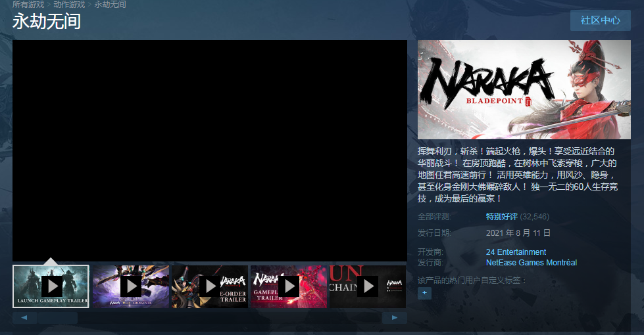Open developer 24 Entertainment link

pos(516,252)
